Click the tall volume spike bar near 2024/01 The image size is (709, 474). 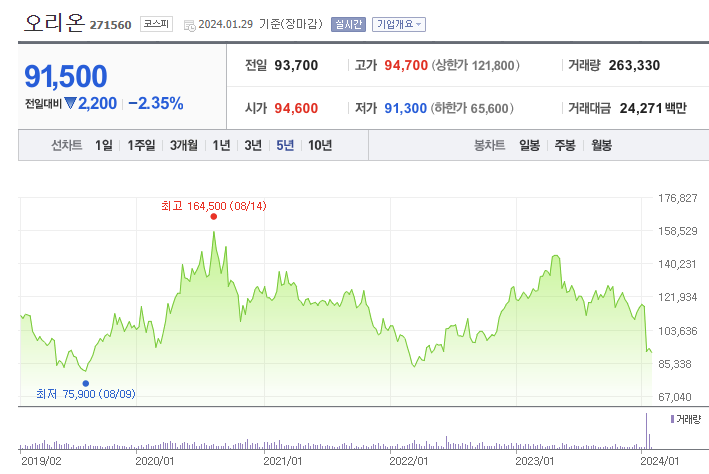click(x=647, y=431)
